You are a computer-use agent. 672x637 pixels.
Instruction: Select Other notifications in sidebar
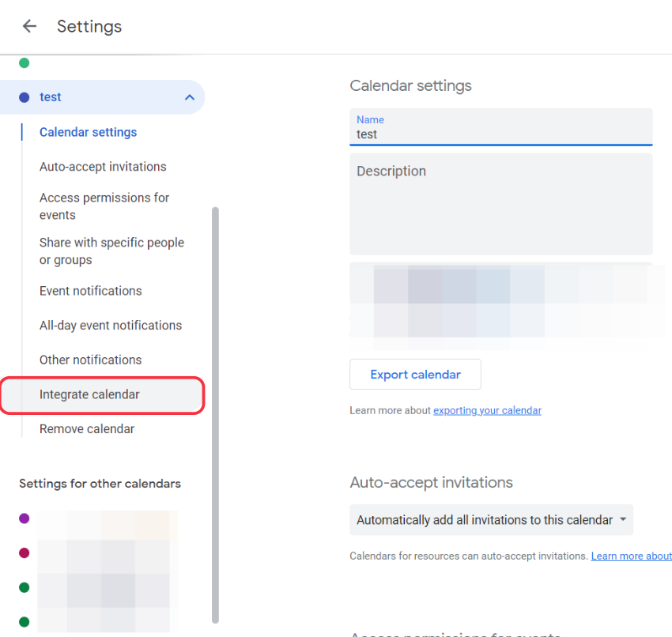[x=91, y=360]
